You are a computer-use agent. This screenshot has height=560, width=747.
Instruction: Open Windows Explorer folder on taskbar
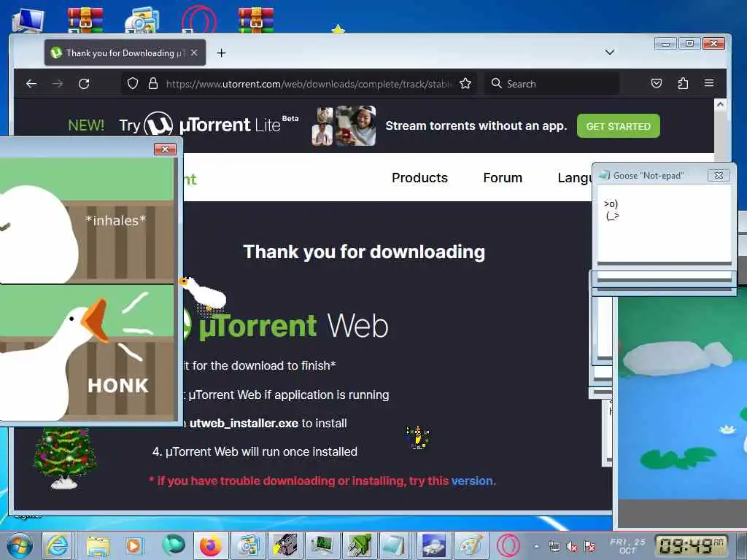pos(98,545)
